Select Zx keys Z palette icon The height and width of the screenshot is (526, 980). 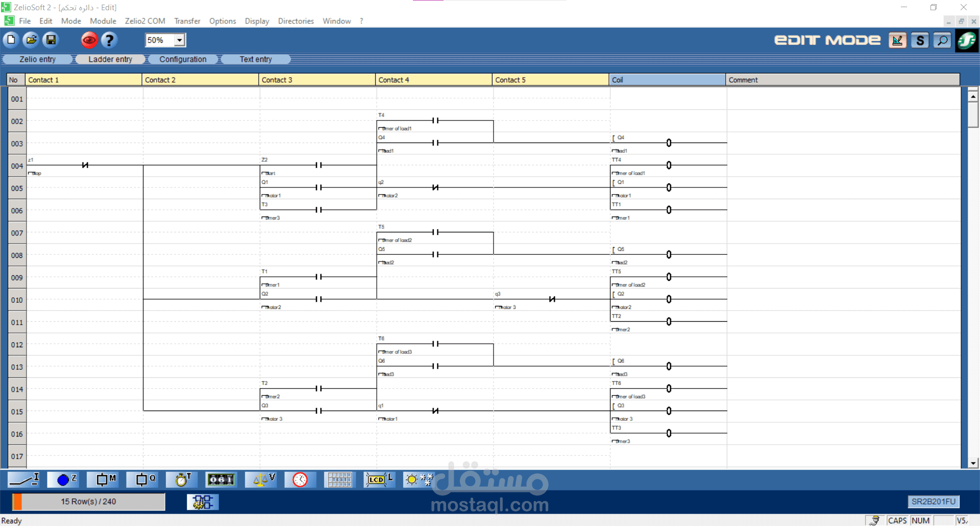[63, 480]
